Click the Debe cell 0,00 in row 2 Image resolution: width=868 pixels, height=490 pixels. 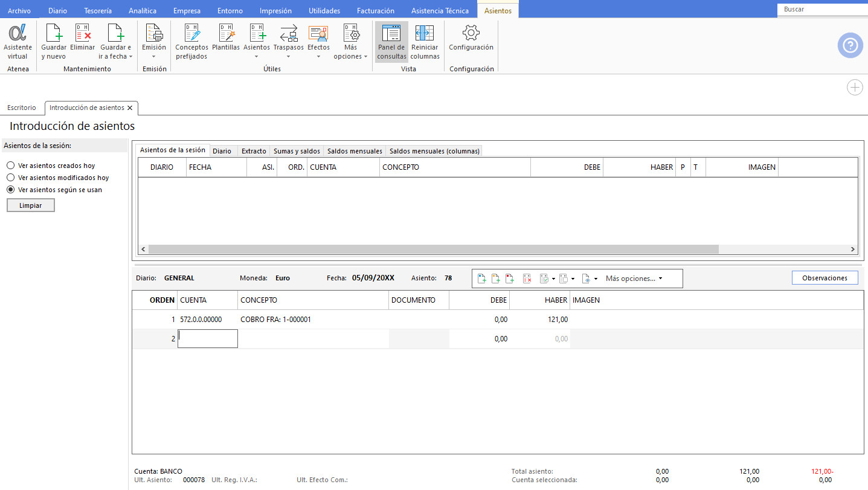(x=480, y=339)
